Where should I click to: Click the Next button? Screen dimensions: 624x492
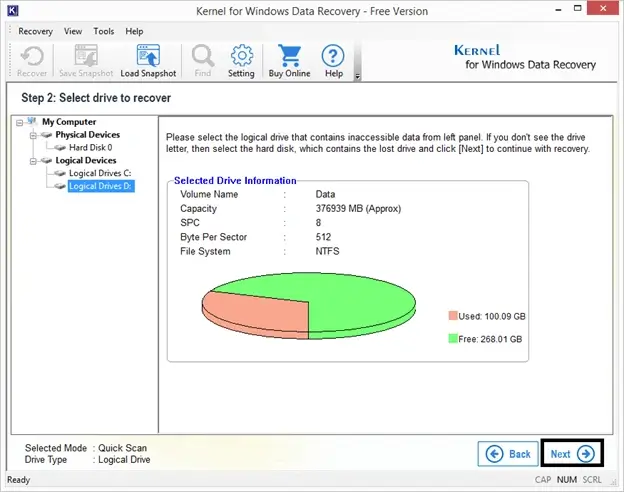coord(572,453)
